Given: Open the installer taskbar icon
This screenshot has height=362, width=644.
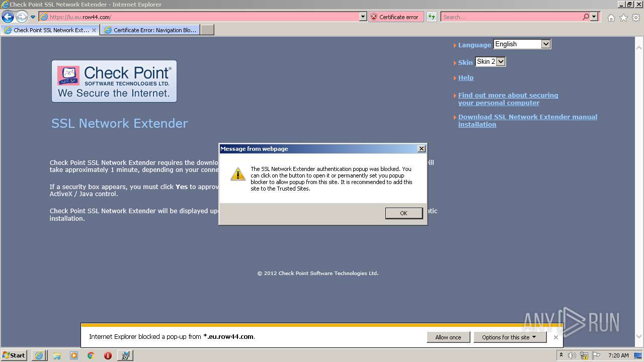Looking at the screenshot, I should click(x=125, y=355).
